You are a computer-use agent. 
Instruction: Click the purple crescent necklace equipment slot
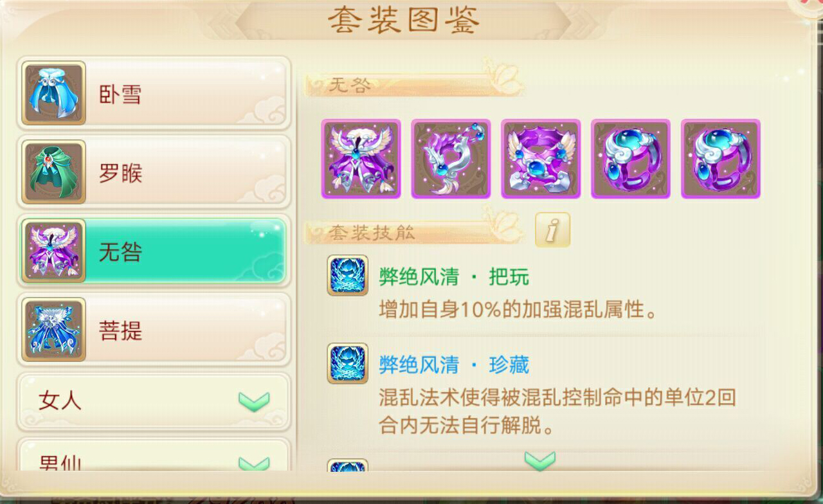pos(451,159)
